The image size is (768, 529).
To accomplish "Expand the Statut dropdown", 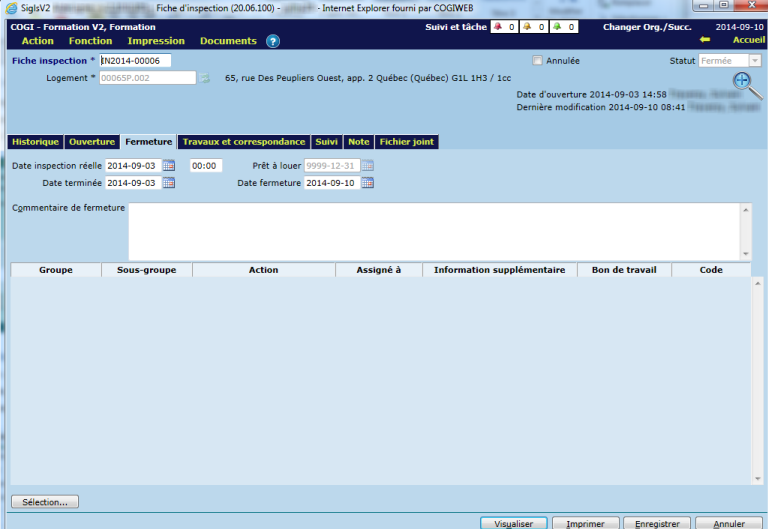I will tap(754, 61).
